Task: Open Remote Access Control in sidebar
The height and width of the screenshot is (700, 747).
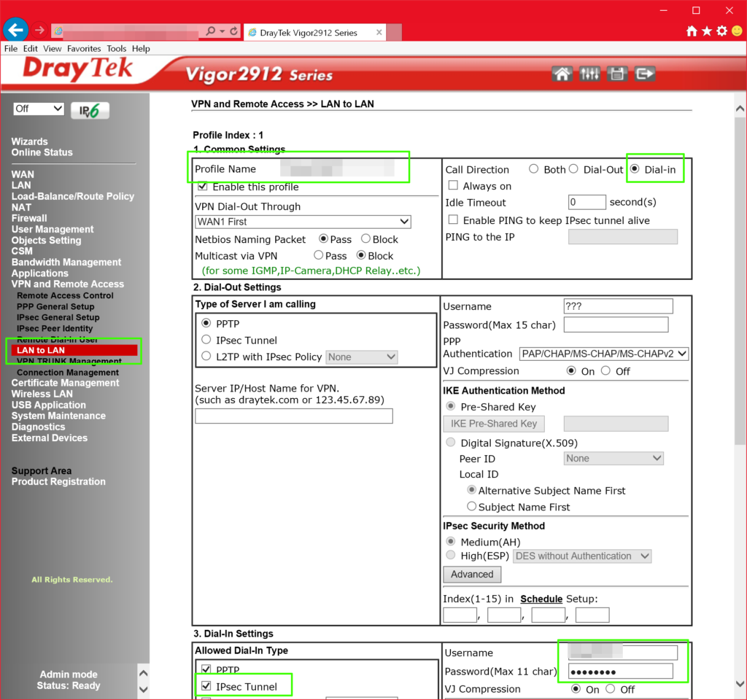Action: (65, 296)
